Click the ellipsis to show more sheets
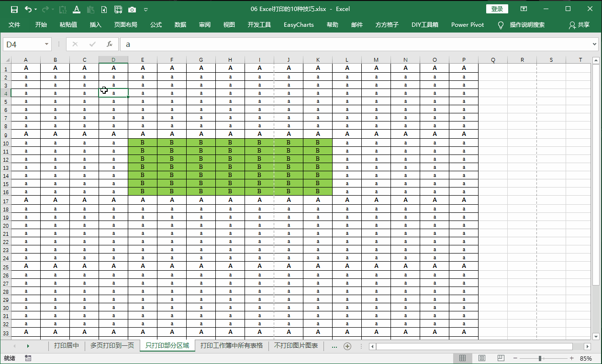The height and width of the screenshot is (364, 602). (334, 346)
